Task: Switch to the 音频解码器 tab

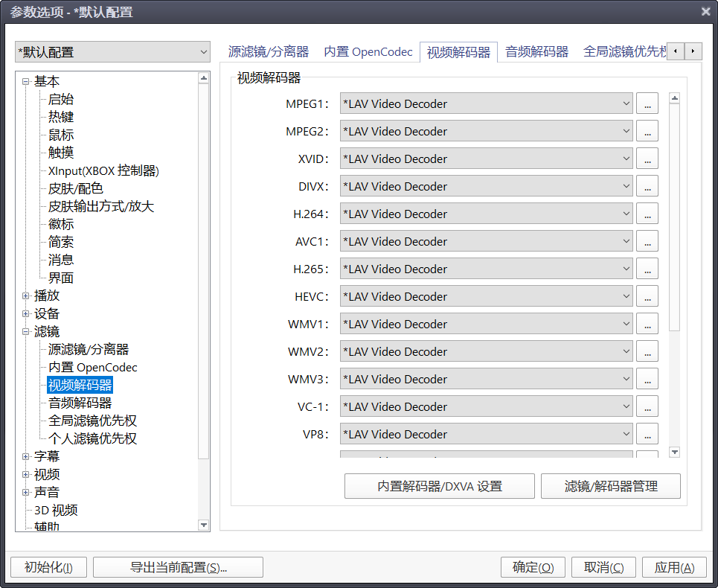Action: pos(536,52)
